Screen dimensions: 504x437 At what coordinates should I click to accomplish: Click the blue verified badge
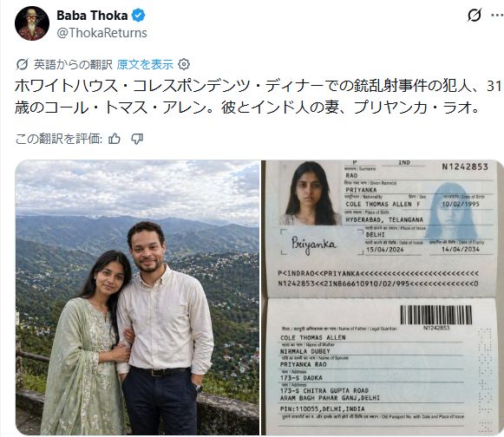click(x=139, y=15)
